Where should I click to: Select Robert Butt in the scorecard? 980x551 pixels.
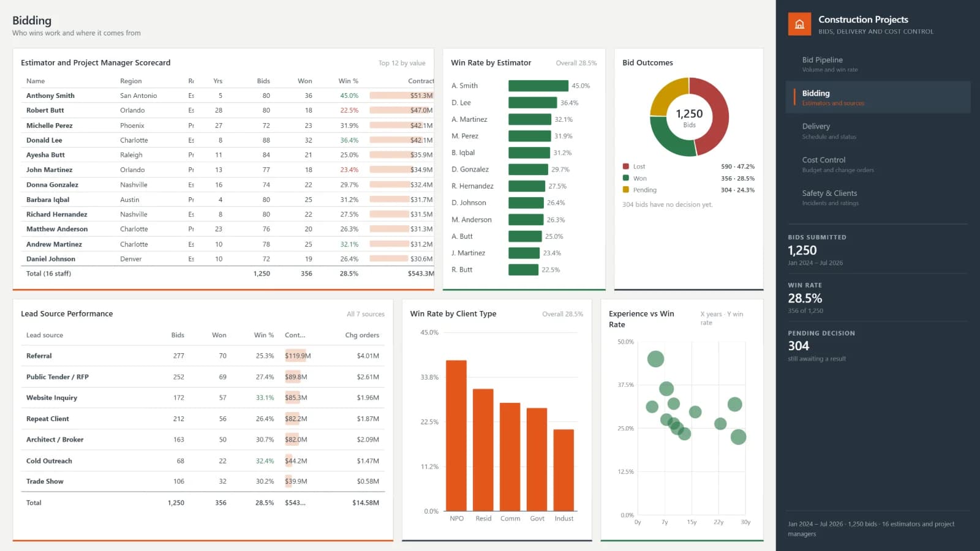45,110
